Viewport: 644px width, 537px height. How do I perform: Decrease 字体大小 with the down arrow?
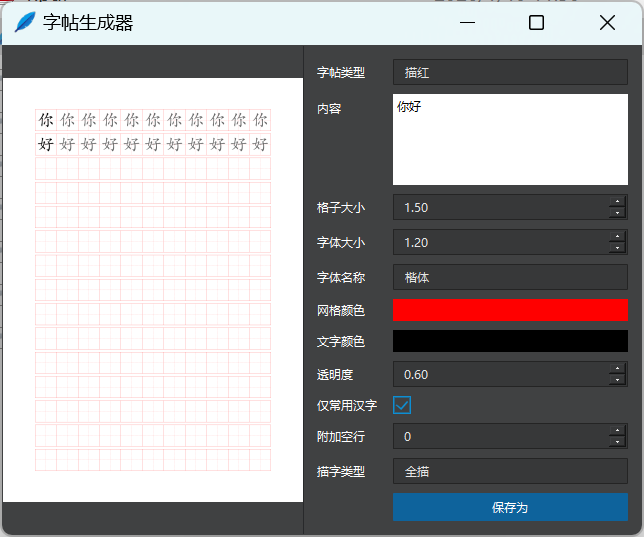[x=618, y=248]
